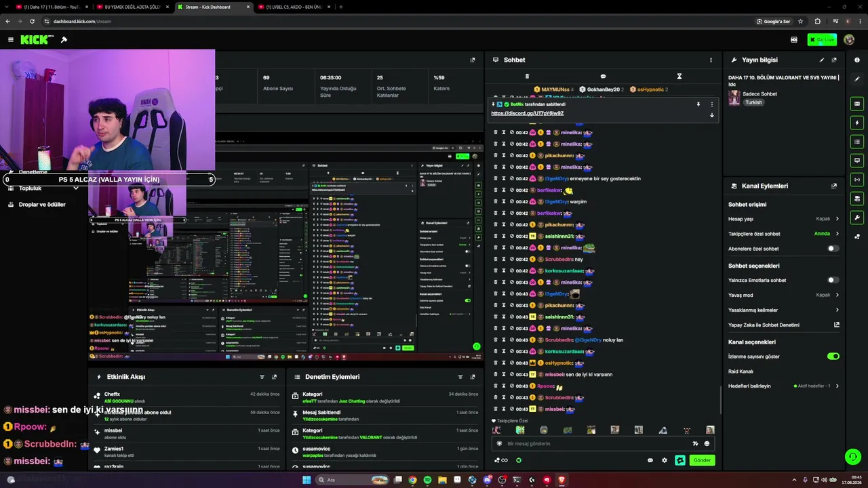
Task: Click the translate icon in message box
Action: click(695, 444)
